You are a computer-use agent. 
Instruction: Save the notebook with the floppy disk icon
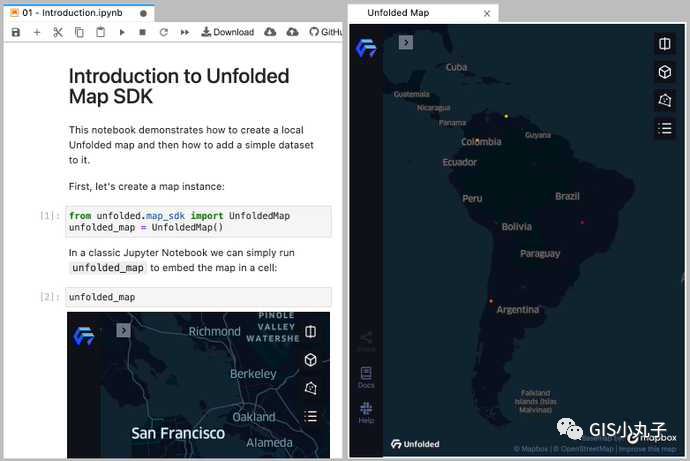(15, 32)
